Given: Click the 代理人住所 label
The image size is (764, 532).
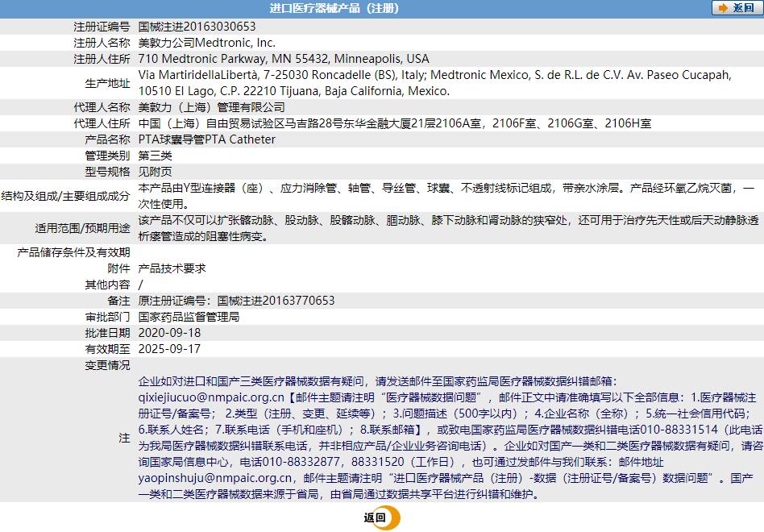Looking at the screenshot, I should (x=102, y=123).
